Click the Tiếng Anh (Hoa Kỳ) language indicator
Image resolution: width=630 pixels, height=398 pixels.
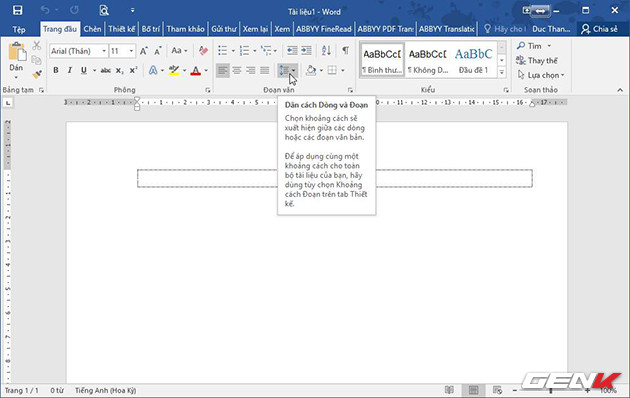(x=106, y=390)
